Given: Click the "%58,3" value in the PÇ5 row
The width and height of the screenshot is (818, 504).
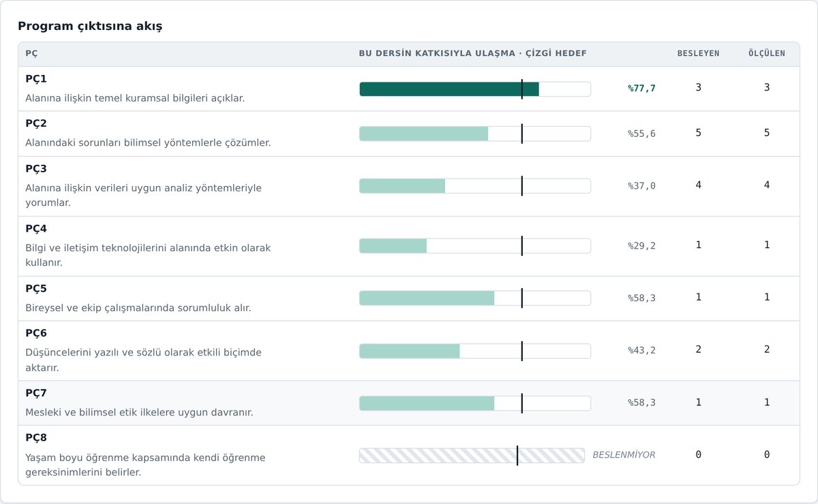Looking at the screenshot, I should click(641, 298).
